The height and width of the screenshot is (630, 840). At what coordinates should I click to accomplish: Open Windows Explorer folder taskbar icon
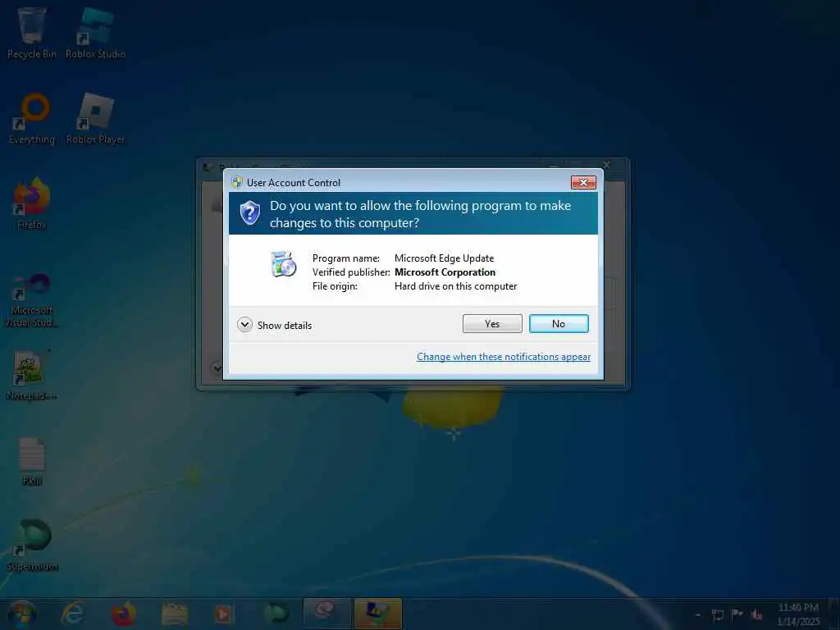tap(175, 614)
